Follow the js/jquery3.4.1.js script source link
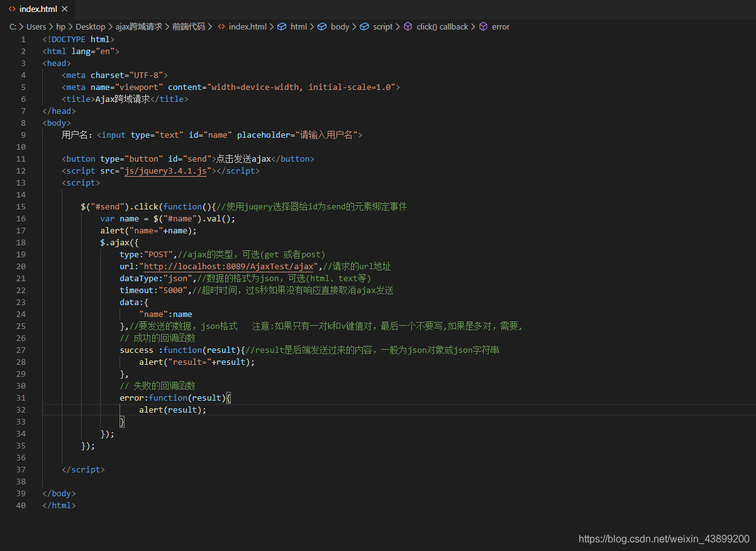This screenshot has height=551, width=756. 166,170
